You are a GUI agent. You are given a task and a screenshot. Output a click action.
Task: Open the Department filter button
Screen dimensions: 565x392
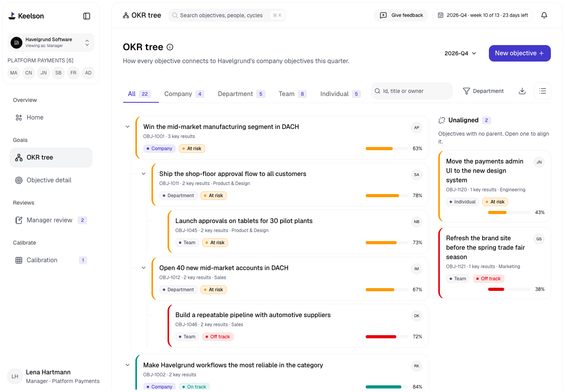click(483, 91)
